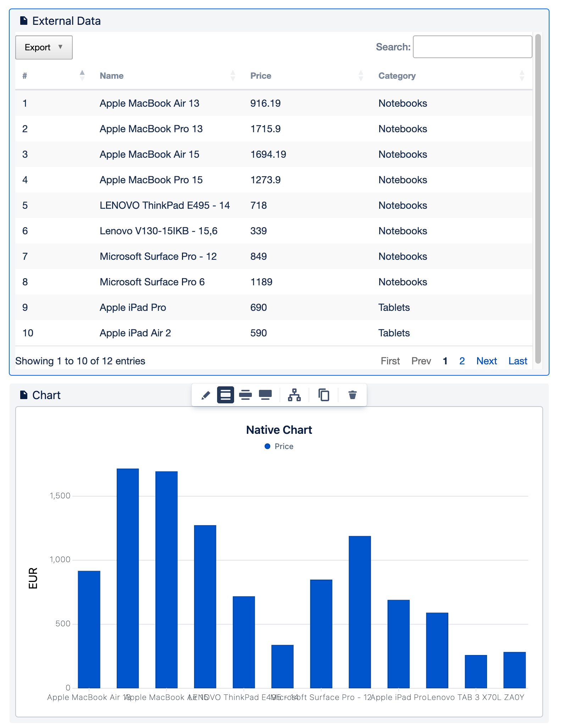Switch macro to full-width layout icon
Screen dimensions: 564x728
[265, 395]
